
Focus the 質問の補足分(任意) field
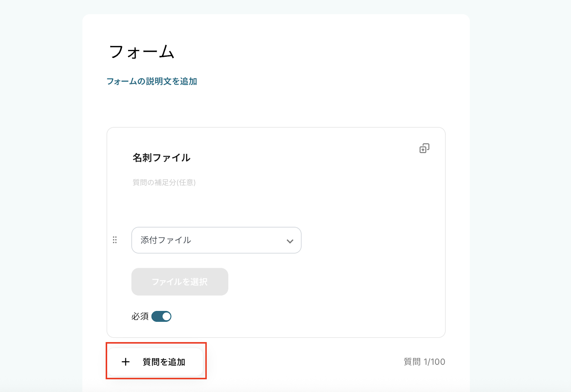[x=164, y=183]
